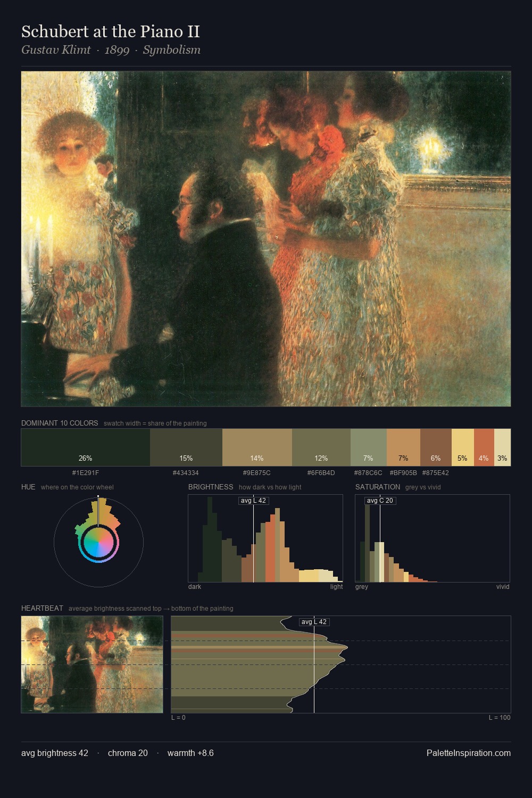
Task: Click hex code #878C6C
Action: tap(368, 472)
